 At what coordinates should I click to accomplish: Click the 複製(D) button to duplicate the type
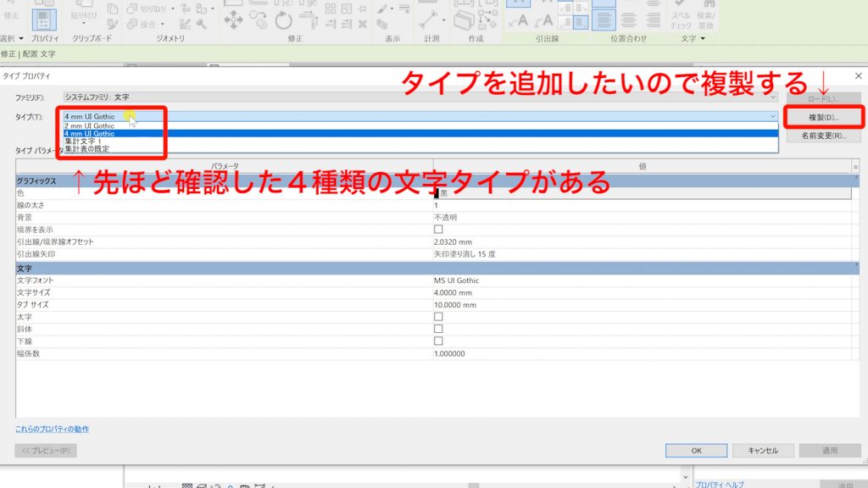pyautogui.click(x=824, y=115)
